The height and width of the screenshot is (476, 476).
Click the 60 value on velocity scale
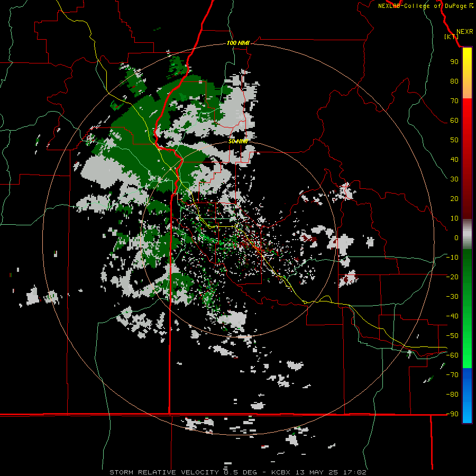coord(454,120)
